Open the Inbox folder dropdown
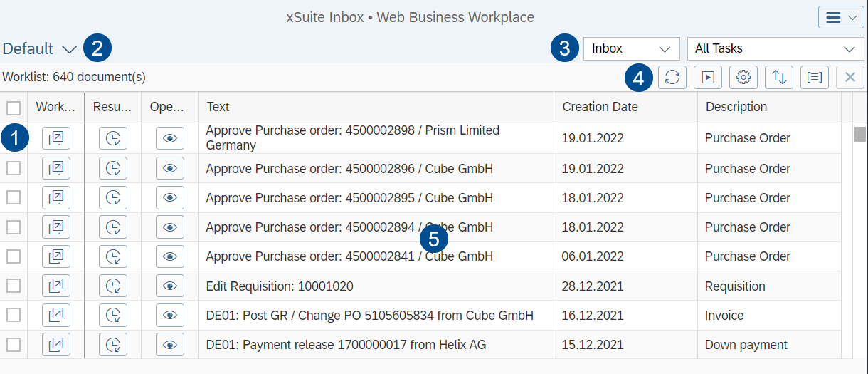868x374 pixels. click(x=631, y=49)
